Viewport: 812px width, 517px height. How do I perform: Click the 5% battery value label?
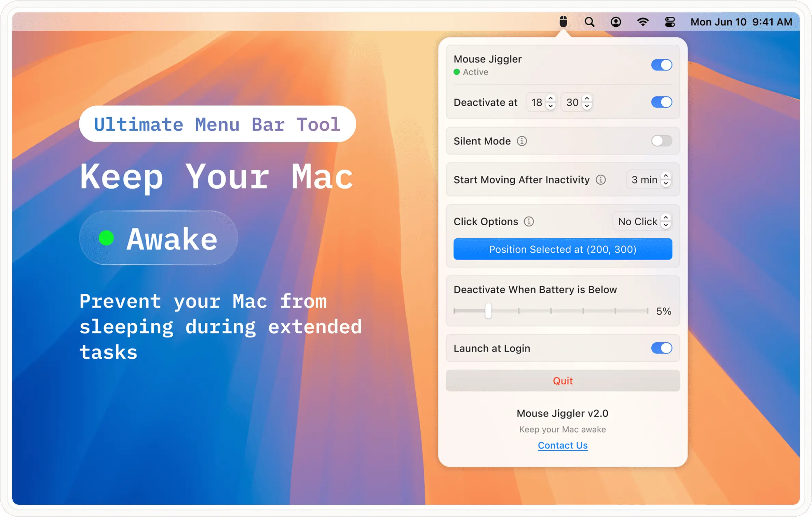(664, 311)
